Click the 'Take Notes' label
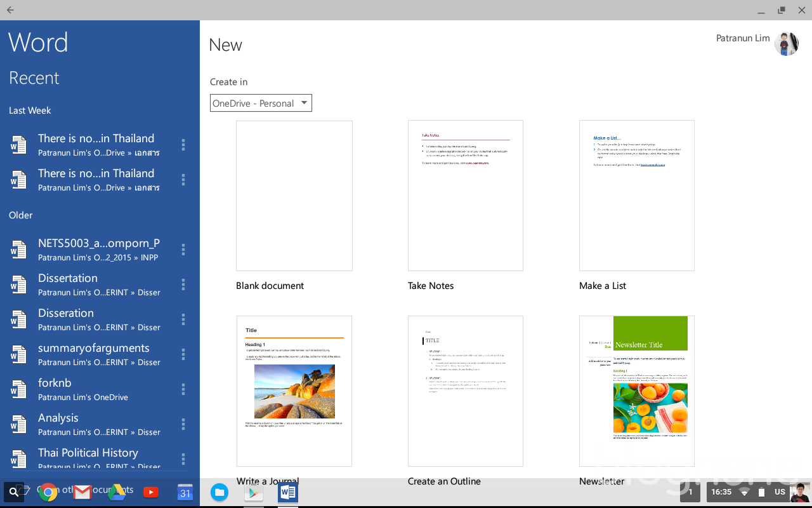The height and width of the screenshot is (508, 812). pyautogui.click(x=431, y=286)
